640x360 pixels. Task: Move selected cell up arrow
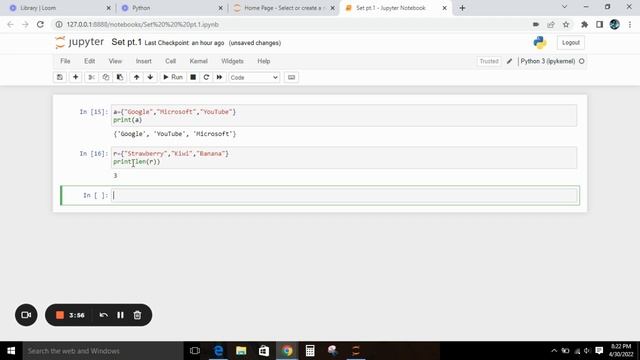(136, 77)
